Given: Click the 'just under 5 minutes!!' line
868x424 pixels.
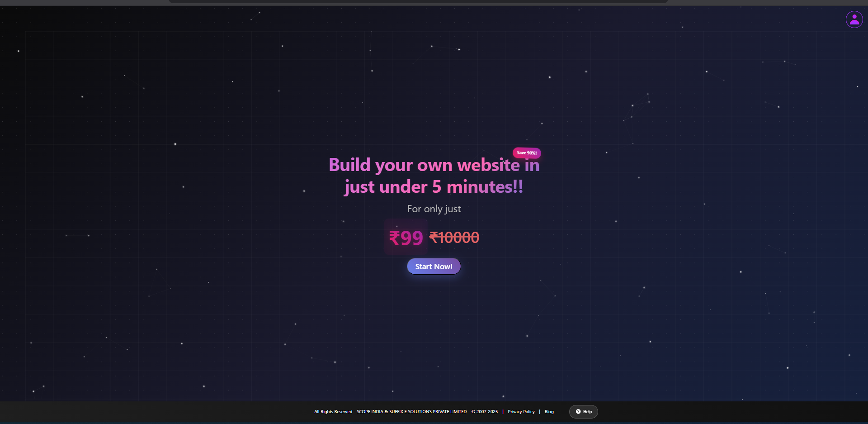Looking at the screenshot, I should click(434, 187).
